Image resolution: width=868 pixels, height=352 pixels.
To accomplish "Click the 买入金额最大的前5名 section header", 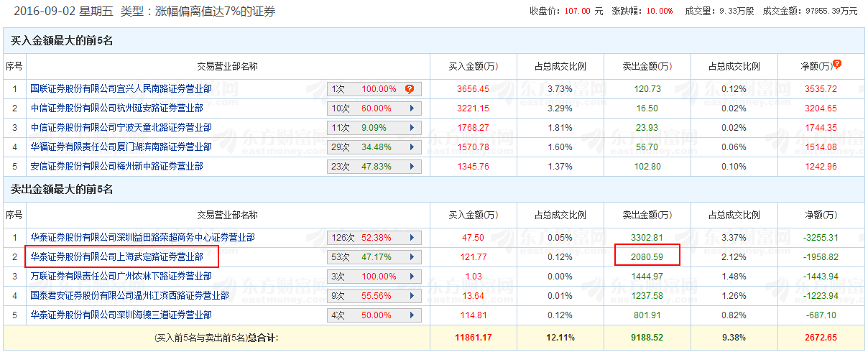I will click(62, 41).
